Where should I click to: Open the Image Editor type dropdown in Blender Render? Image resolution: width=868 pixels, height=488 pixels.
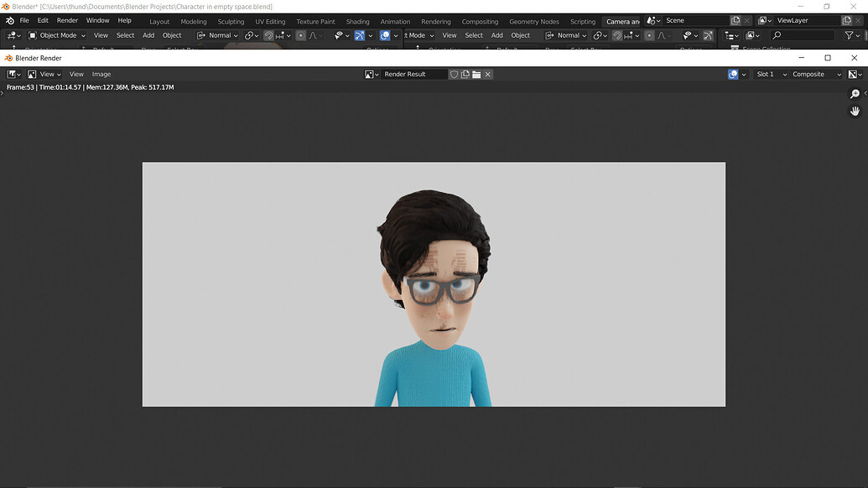[x=14, y=74]
